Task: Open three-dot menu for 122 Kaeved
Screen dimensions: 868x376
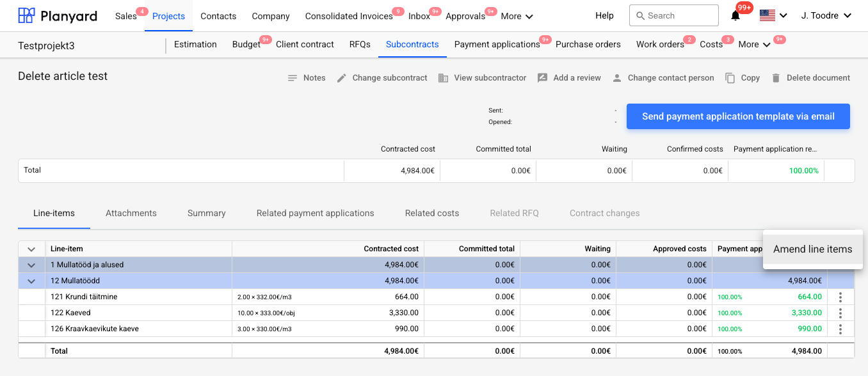Action: coord(840,313)
